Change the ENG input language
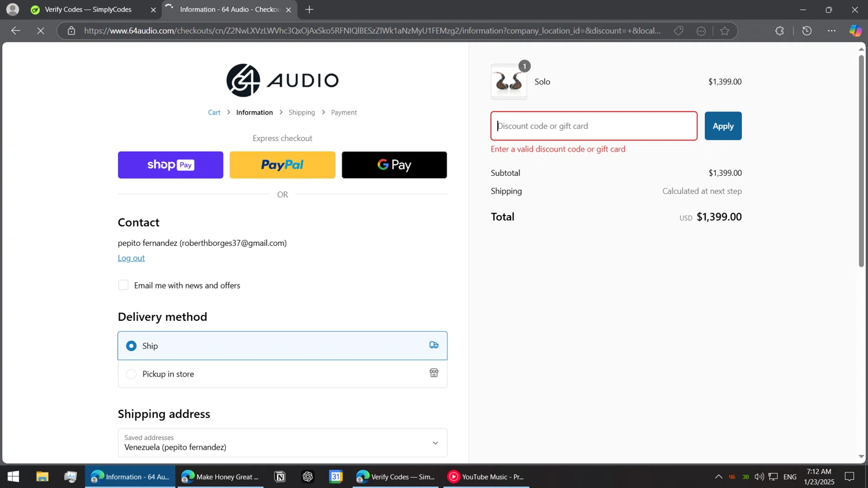Screen dimensions: 868x488 (790, 477)
